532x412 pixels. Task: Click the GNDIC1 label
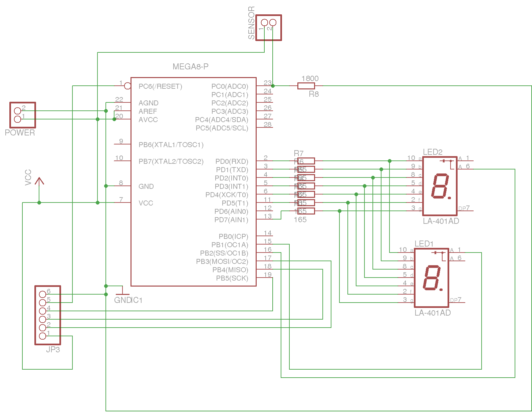click(x=128, y=300)
